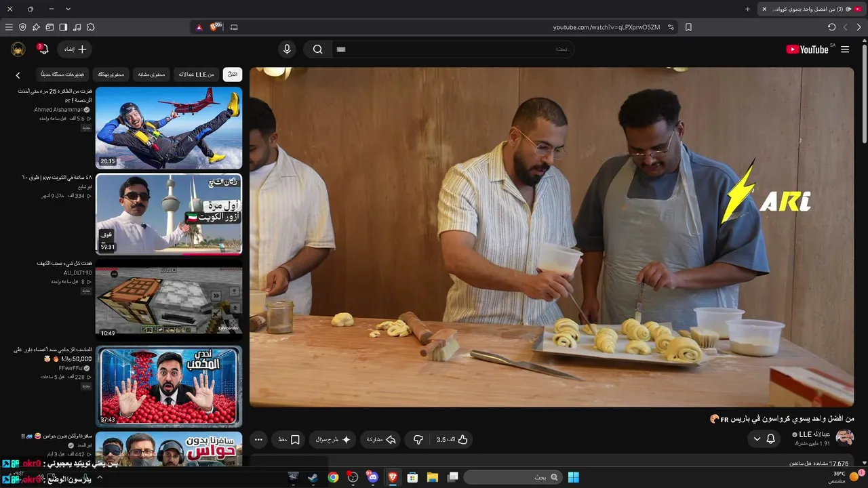Open the account avatar menu
Screen dimensions: 868x488
point(18,49)
